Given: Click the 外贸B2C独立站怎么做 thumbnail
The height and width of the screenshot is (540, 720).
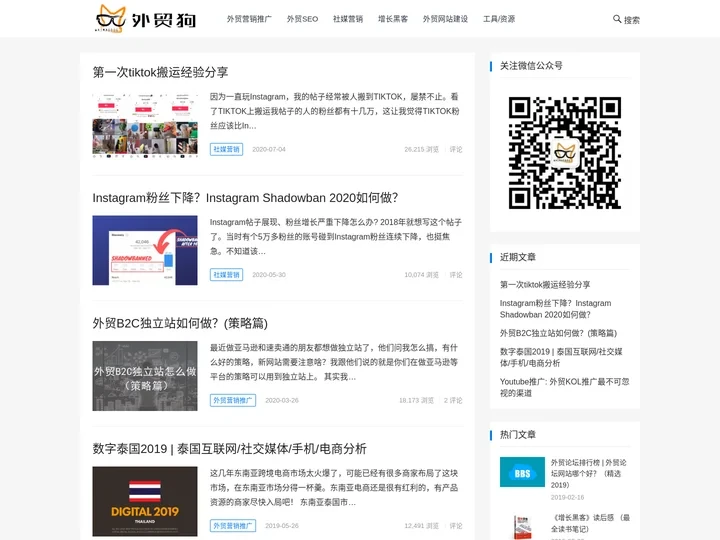Looking at the screenshot, I should coord(145,376).
